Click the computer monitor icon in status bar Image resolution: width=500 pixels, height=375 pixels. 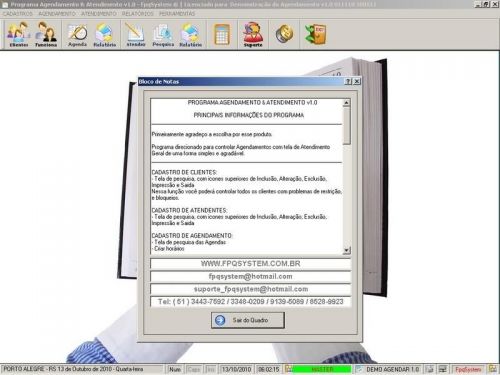tap(443, 369)
